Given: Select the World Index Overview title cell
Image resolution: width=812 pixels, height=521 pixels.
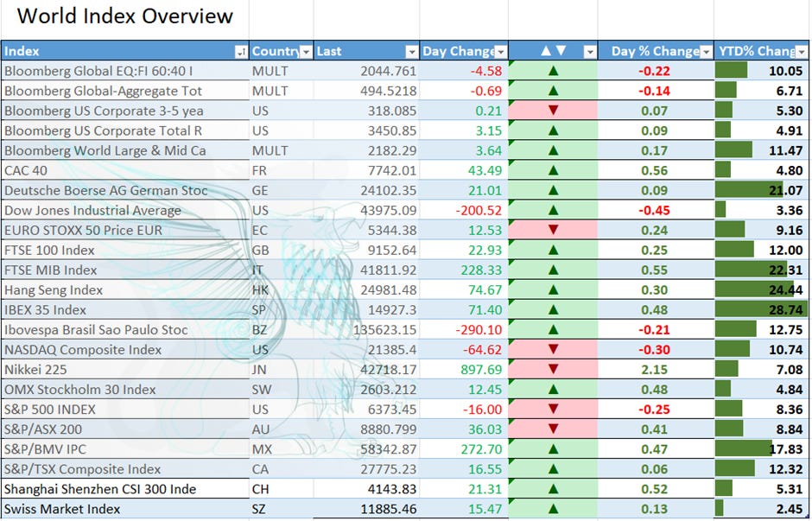Looking at the screenshot, I should point(124,16).
